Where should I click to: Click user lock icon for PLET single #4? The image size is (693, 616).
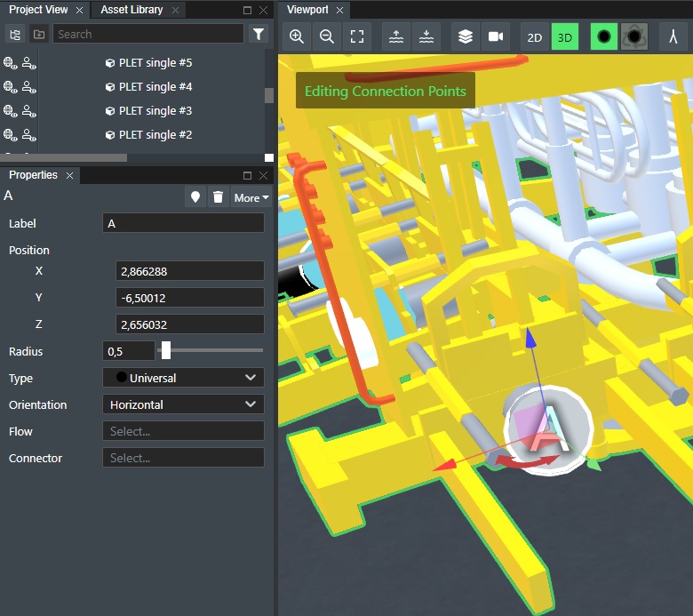click(29, 87)
